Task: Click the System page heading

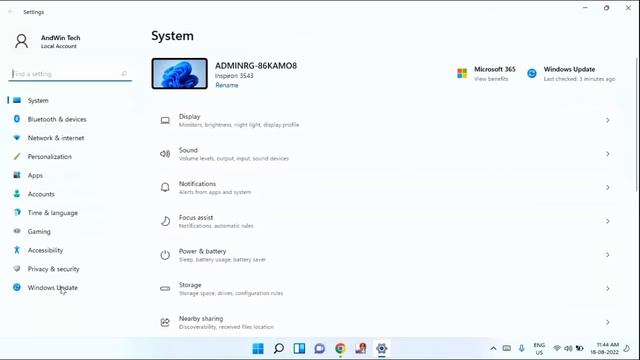Action: 172,36
